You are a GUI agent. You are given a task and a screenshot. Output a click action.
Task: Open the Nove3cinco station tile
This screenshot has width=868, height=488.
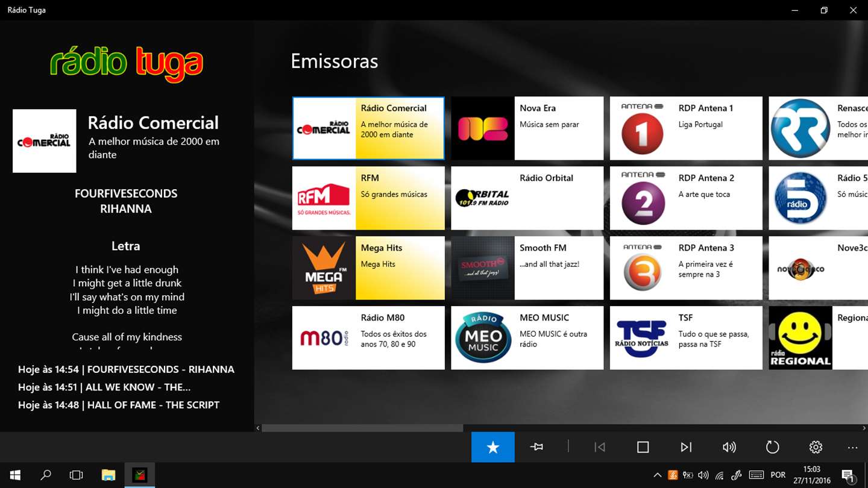[819, 268]
